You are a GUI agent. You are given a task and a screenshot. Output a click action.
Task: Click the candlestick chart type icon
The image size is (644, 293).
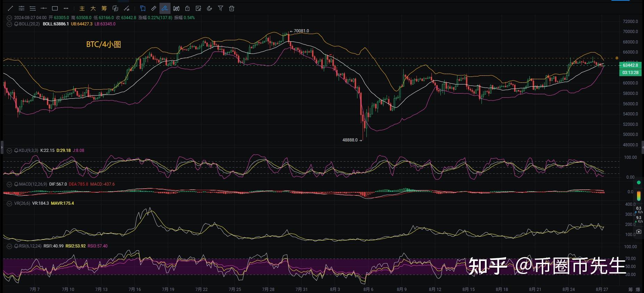[176, 8]
